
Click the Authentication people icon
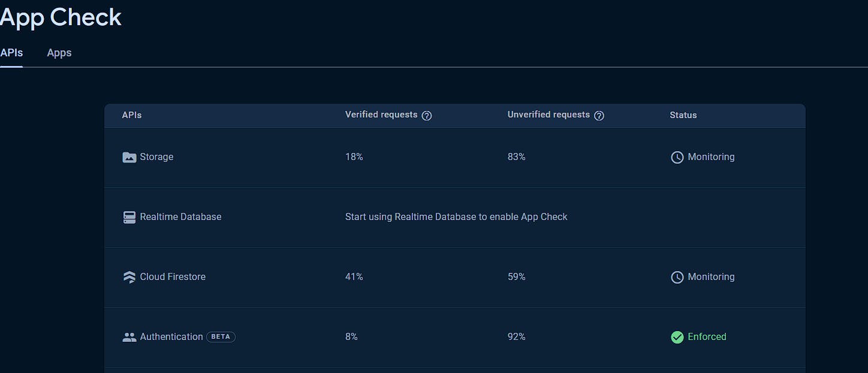(129, 337)
